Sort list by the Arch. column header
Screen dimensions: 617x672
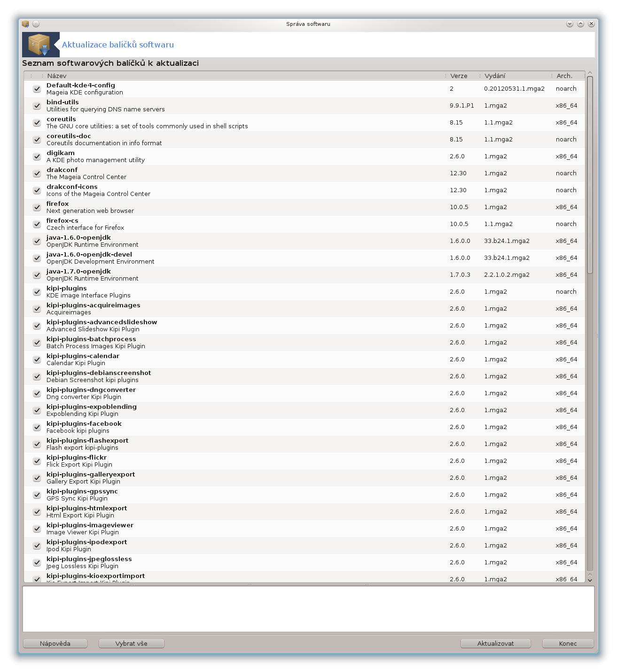pyautogui.click(x=568, y=76)
